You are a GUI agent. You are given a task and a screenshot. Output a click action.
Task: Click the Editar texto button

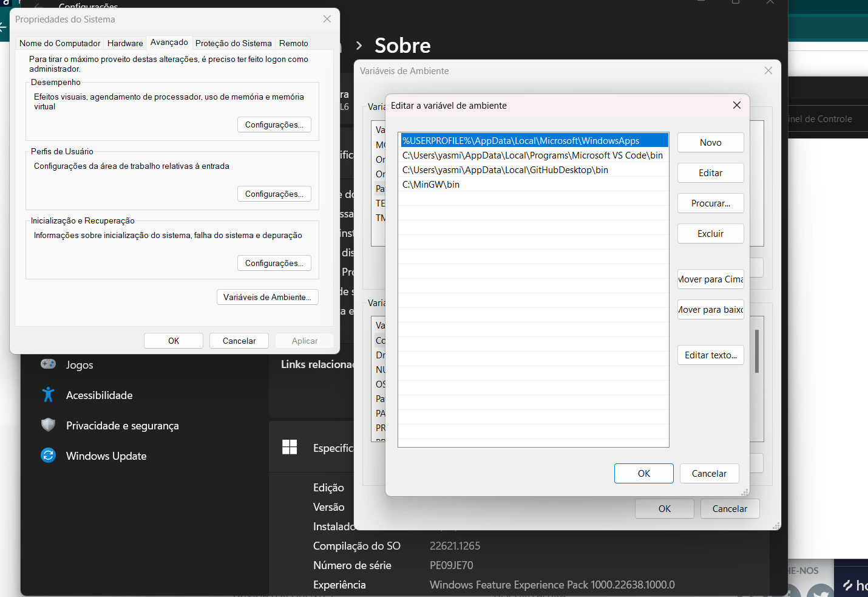click(711, 355)
